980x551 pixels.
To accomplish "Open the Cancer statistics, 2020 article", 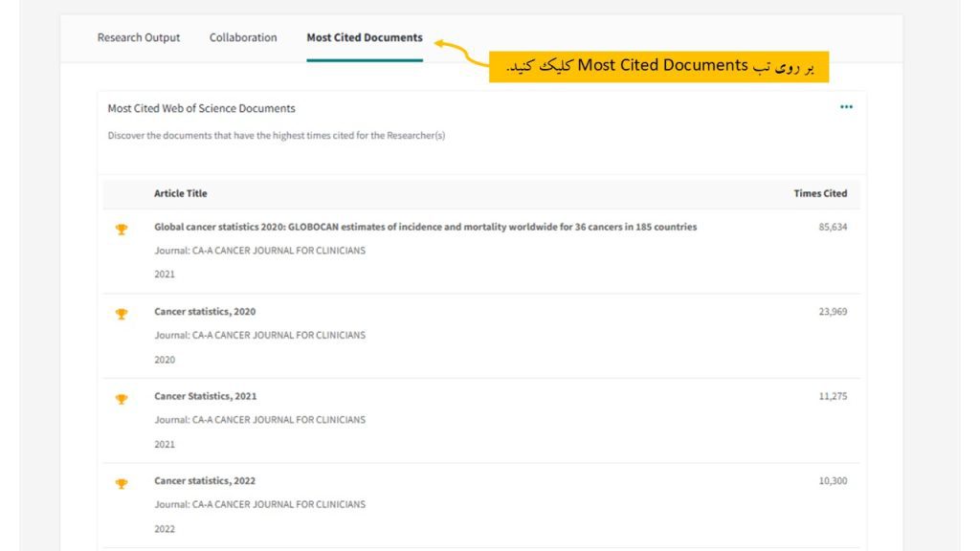I will (x=205, y=312).
